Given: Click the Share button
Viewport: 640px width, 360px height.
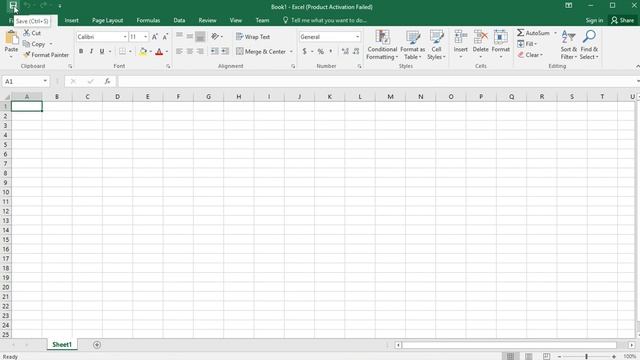Looking at the screenshot, I should point(622,20).
